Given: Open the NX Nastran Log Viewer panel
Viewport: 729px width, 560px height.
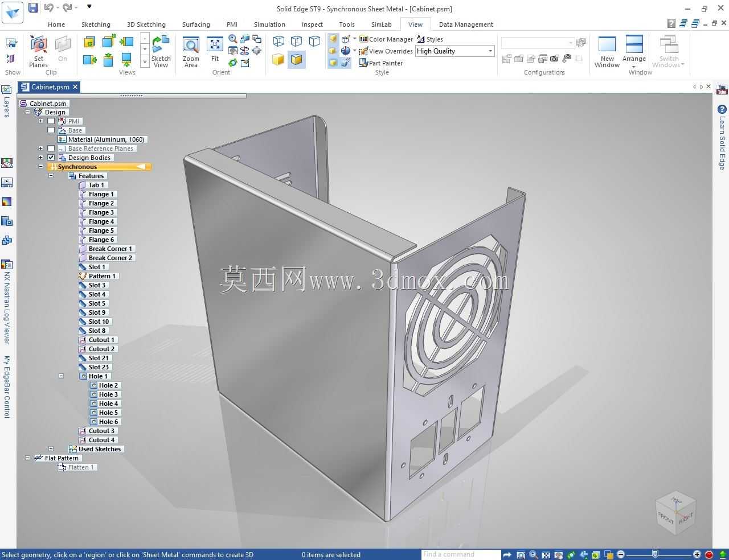Looking at the screenshot, I should 7,303.
